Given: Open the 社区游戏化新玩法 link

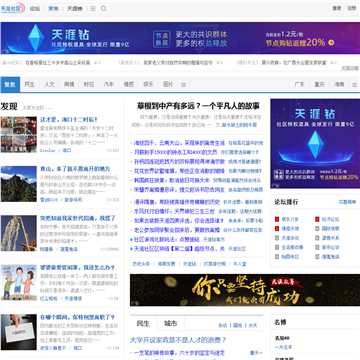Looking at the screenshot, I should (x=167, y=239).
